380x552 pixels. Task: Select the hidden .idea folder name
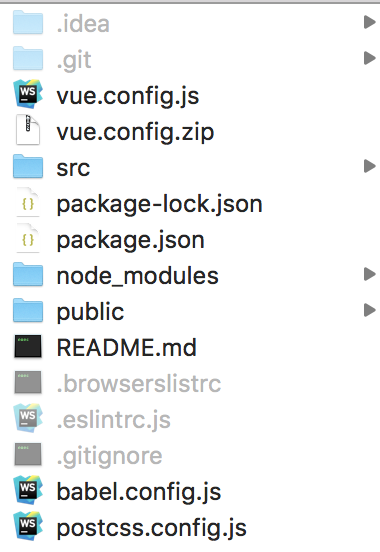pos(83,24)
